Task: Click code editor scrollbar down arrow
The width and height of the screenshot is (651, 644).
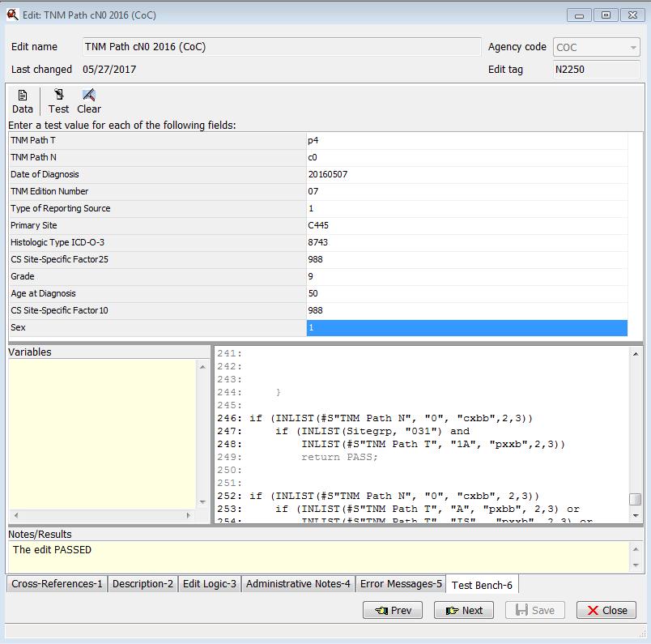Action: pyautogui.click(x=636, y=516)
